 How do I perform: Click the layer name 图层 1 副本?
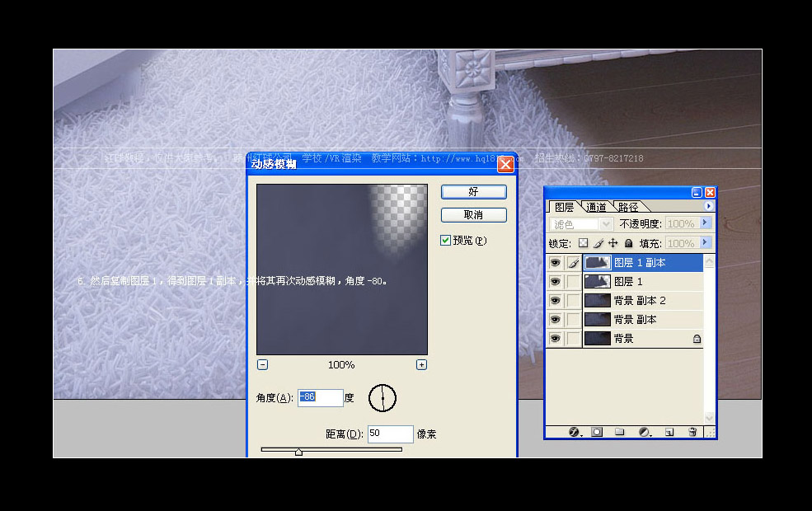pyautogui.click(x=640, y=263)
